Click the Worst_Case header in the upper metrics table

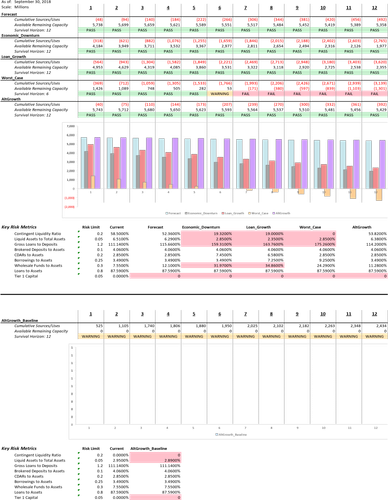click(310, 227)
